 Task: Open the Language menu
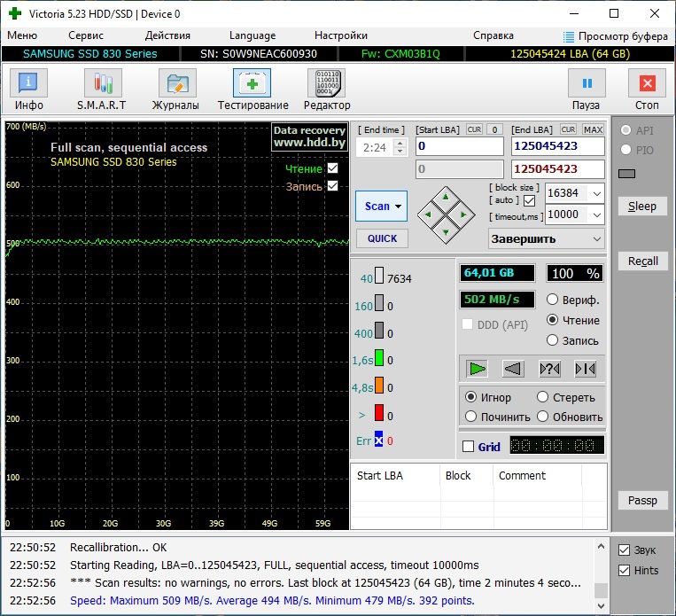(253, 35)
